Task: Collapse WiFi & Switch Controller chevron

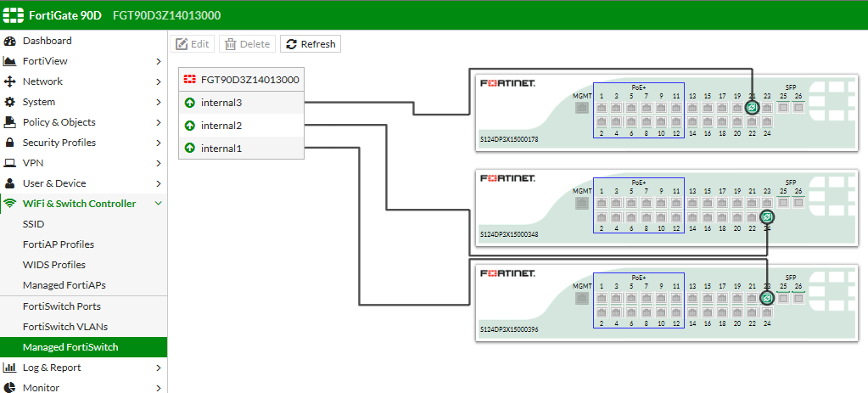Action: pyautogui.click(x=159, y=204)
